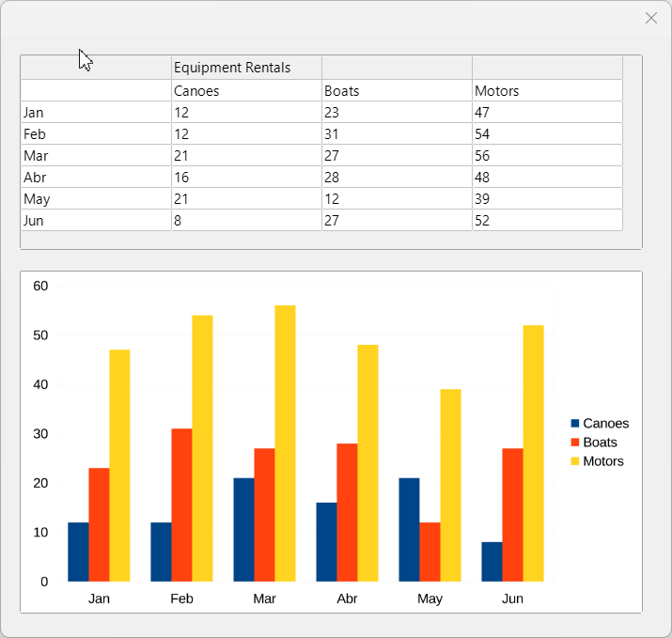The height and width of the screenshot is (638, 672).
Task: Close the dialog using the X button
Action: [650, 18]
